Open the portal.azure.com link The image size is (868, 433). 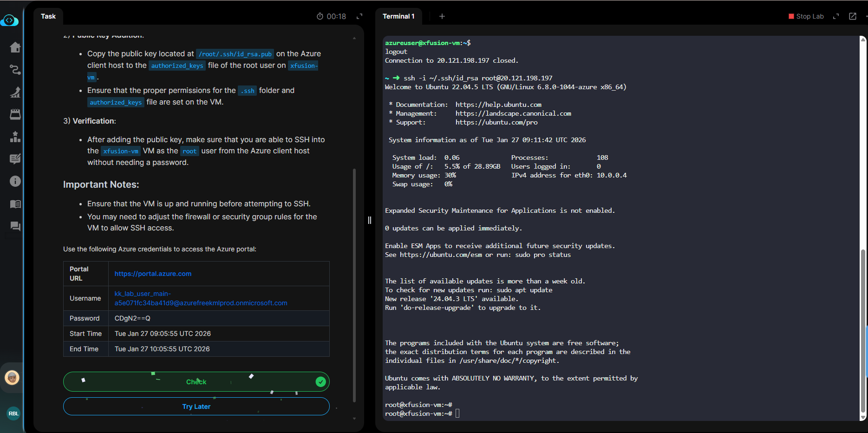(153, 274)
